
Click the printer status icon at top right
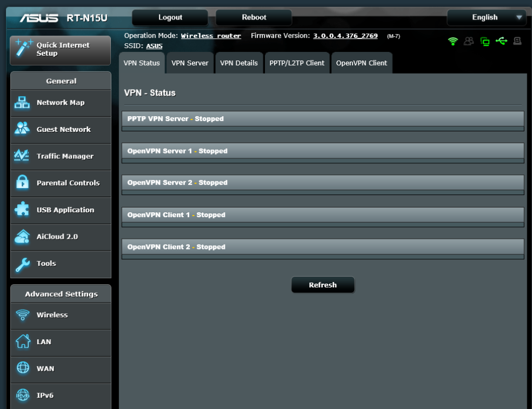pyautogui.click(x=517, y=41)
